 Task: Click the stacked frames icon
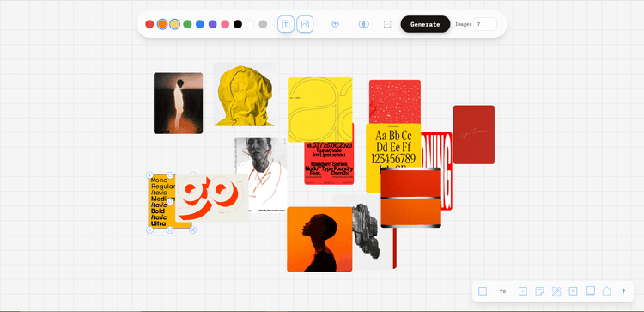[590, 291]
